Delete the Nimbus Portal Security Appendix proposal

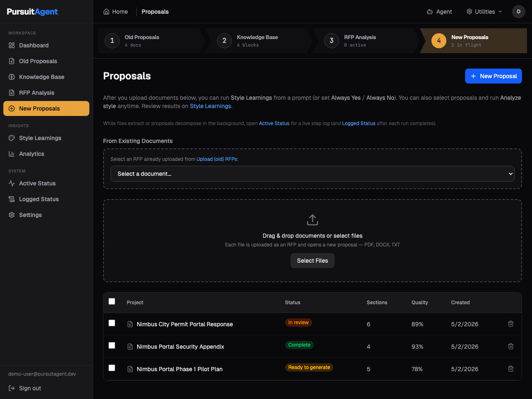[x=511, y=346]
